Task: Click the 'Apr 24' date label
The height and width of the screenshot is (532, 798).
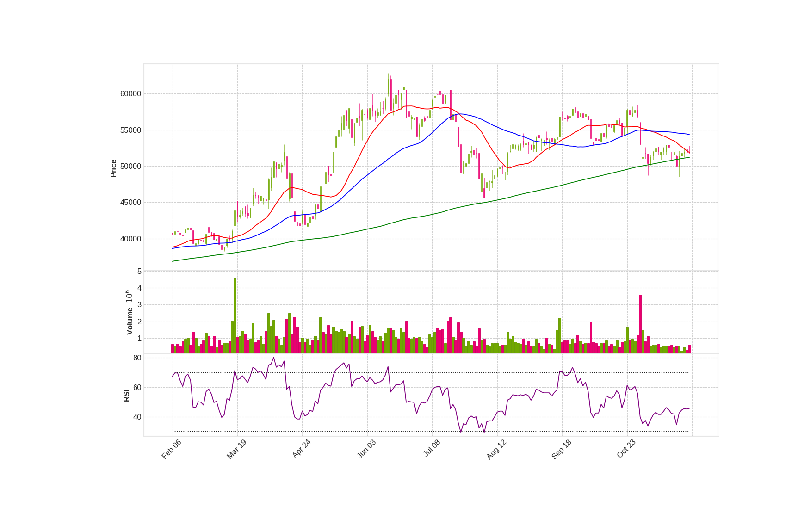Action: pos(301,449)
